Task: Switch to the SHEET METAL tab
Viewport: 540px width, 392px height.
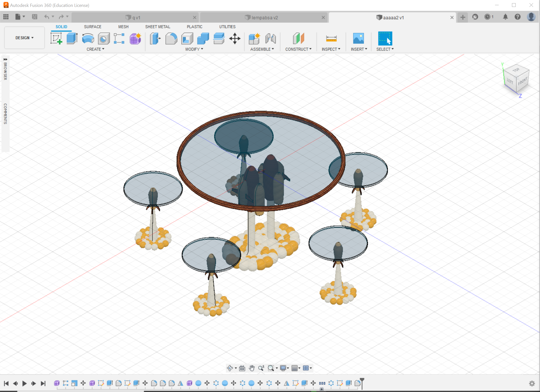Action: (x=158, y=27)
